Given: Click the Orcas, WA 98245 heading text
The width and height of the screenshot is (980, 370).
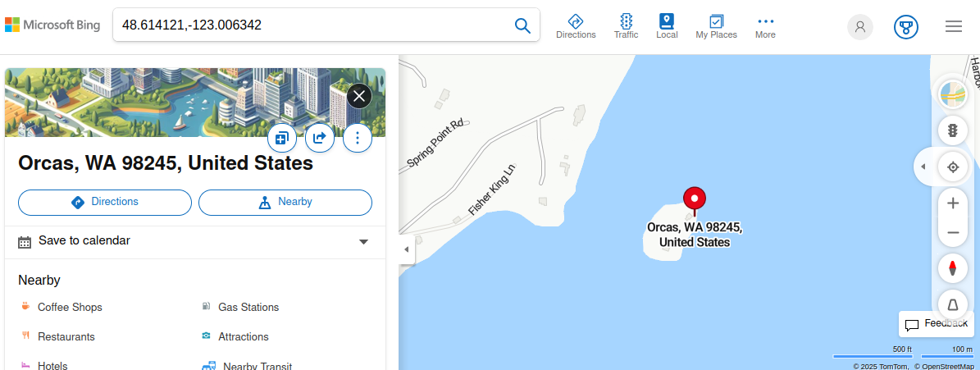Looking at the screenshot, I should coord(166,163).
